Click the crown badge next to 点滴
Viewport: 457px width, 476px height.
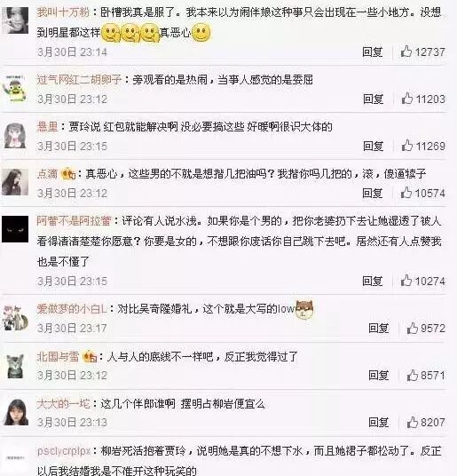tap(68, 174)
